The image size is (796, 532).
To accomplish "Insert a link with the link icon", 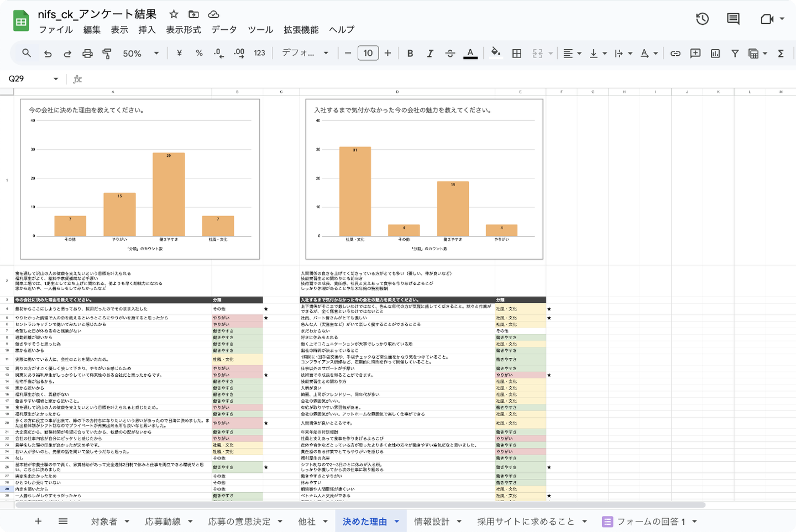I will [675, 54].
